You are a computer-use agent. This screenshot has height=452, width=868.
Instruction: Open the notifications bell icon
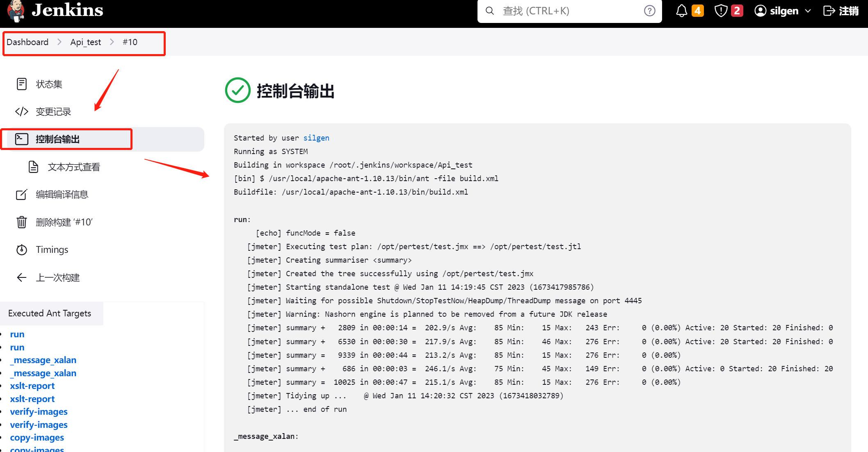click(681, 11)
